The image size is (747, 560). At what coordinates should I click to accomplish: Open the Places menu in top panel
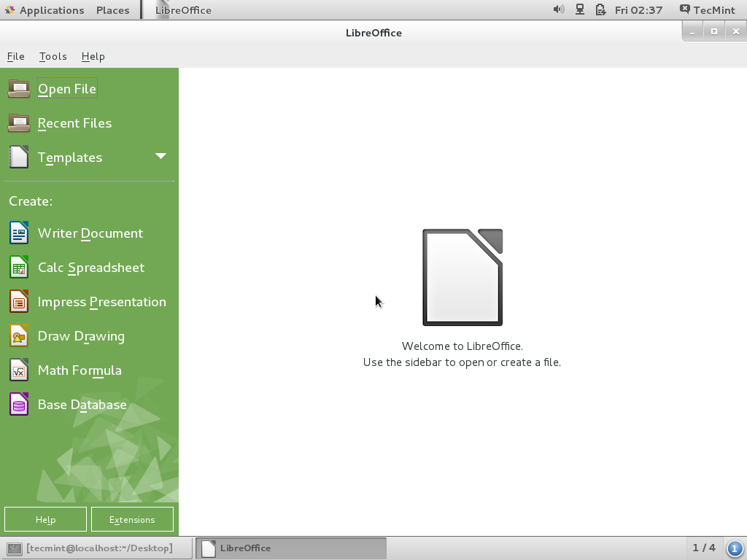click(x=113, y=10)
